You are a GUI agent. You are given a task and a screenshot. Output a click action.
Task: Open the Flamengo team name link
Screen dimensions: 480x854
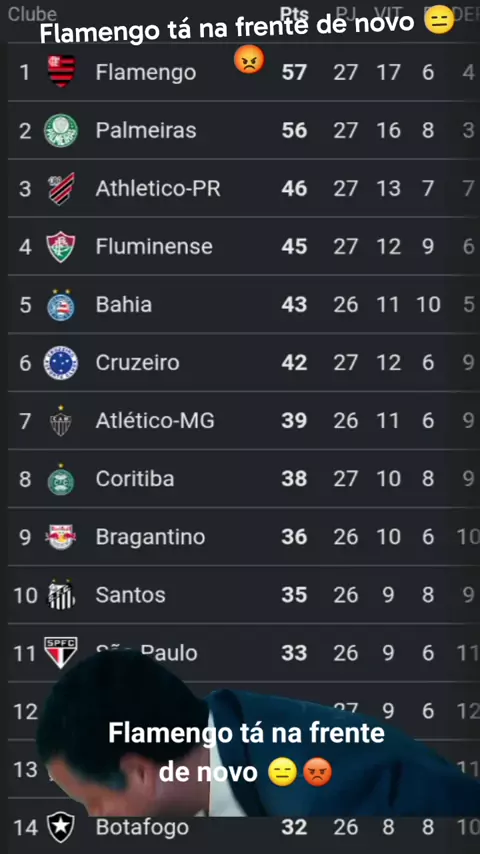coord(146,72)
